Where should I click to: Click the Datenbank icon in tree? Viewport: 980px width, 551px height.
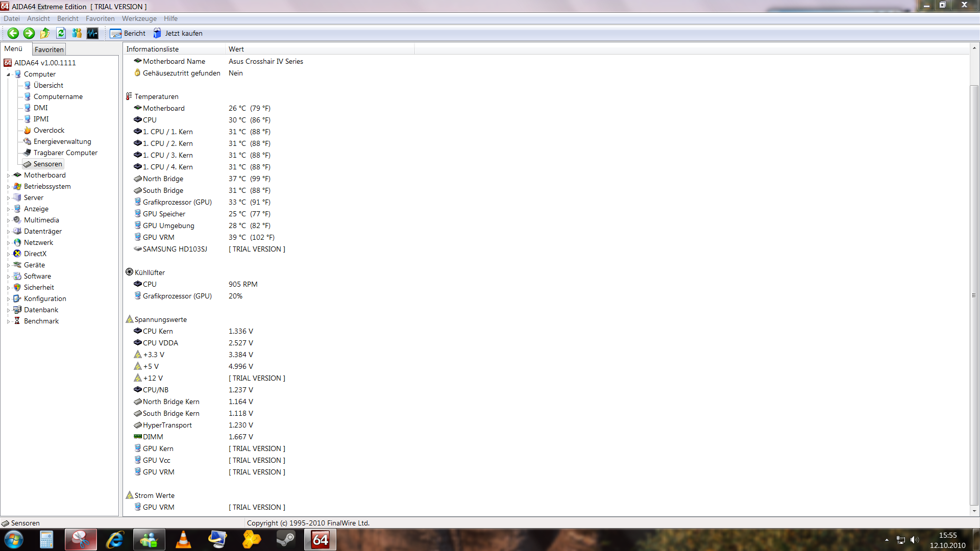(17, 310)
